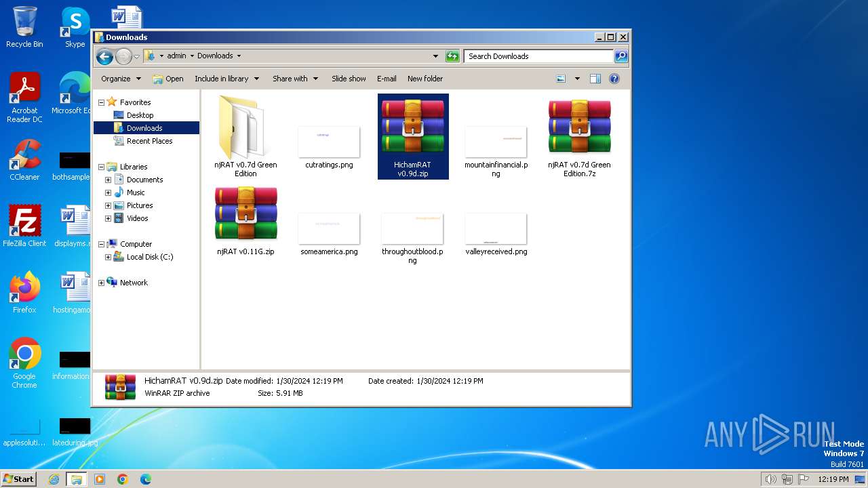
Task: Collapse the Libraries group
Action: pos(102,167)
